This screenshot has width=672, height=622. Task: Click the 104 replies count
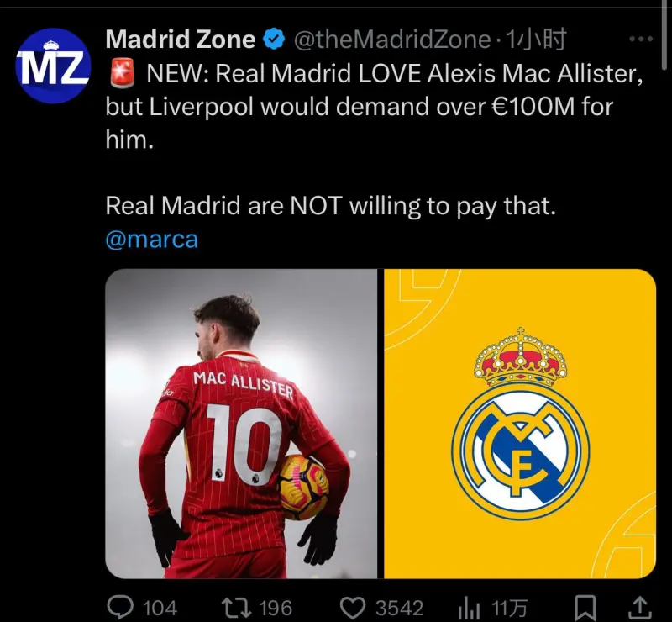(160, 609)
